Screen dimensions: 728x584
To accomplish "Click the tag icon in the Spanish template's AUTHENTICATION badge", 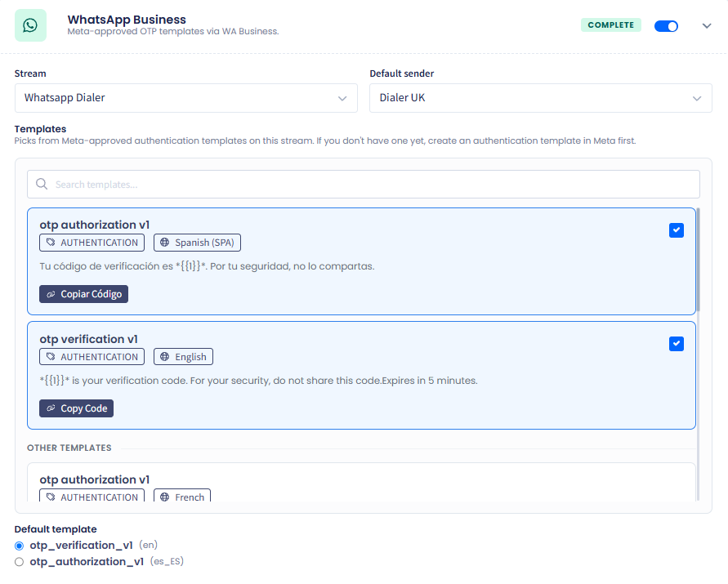I will 51,243.
